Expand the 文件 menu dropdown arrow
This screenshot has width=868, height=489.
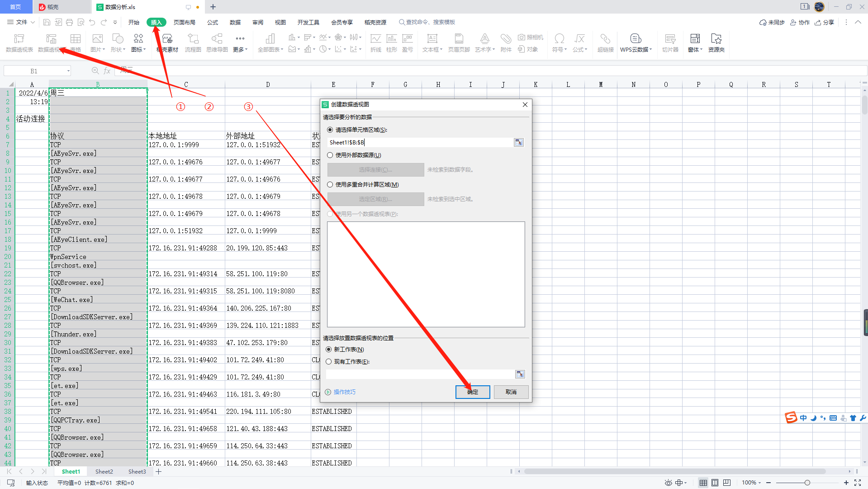pos(33,22)
